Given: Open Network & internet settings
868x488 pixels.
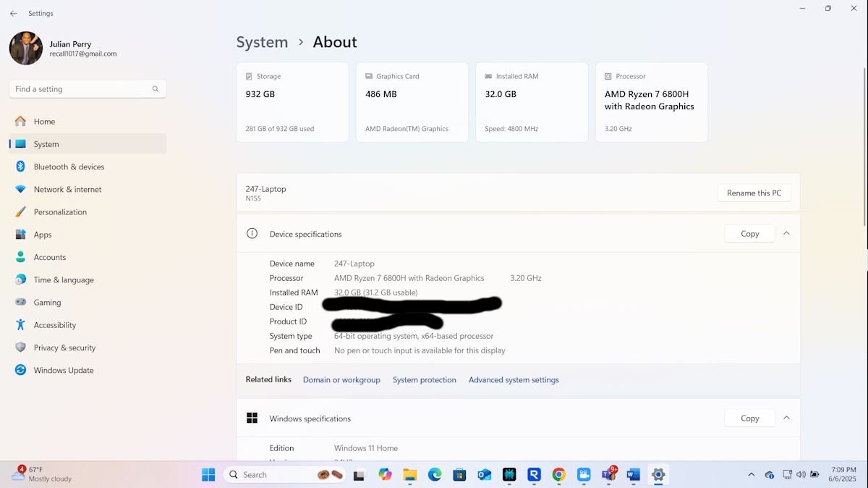Looking at the screenshot, I should [x=88, y=189].
